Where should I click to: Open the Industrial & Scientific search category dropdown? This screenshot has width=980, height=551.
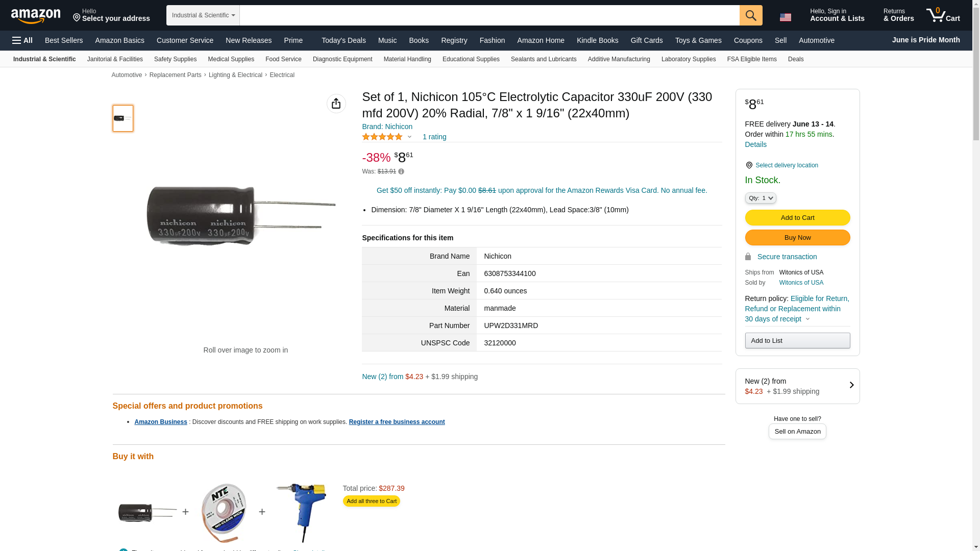[x=203, y=15]
